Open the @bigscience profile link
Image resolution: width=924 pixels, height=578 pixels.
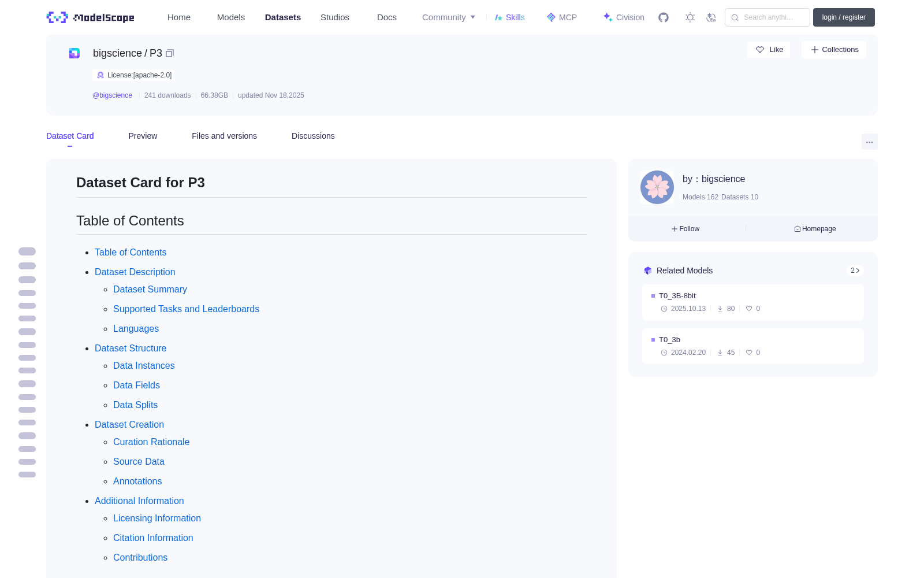[112, 95]
